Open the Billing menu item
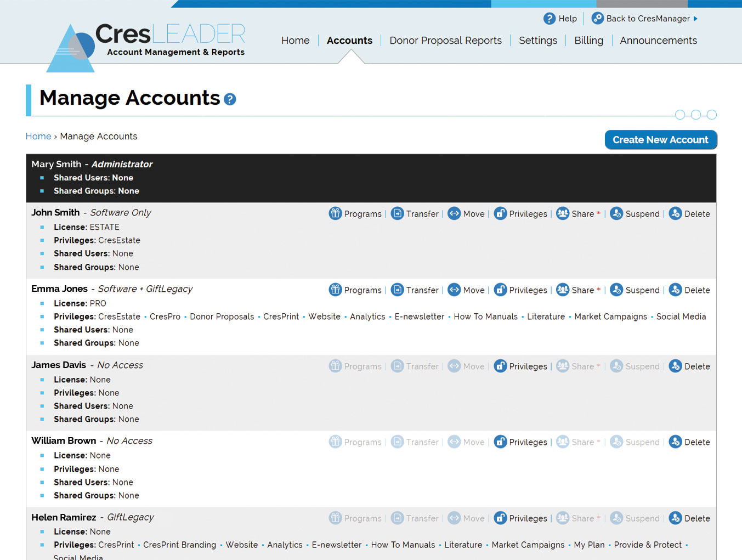 (x=588, y=41)
